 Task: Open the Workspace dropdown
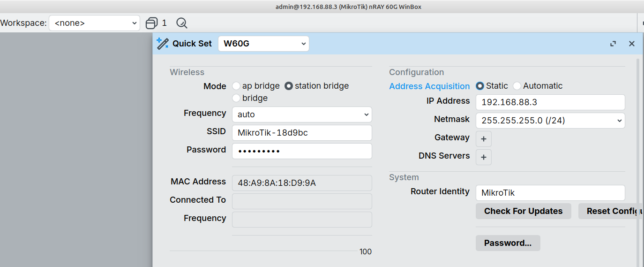(x=94, y=23)
